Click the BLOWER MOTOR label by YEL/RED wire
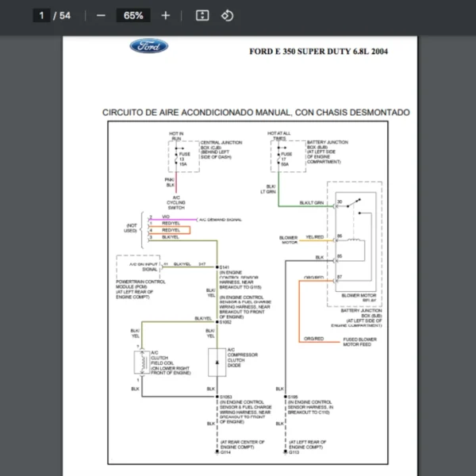This screenshot has width=476, height=476. tap(289, 240)
